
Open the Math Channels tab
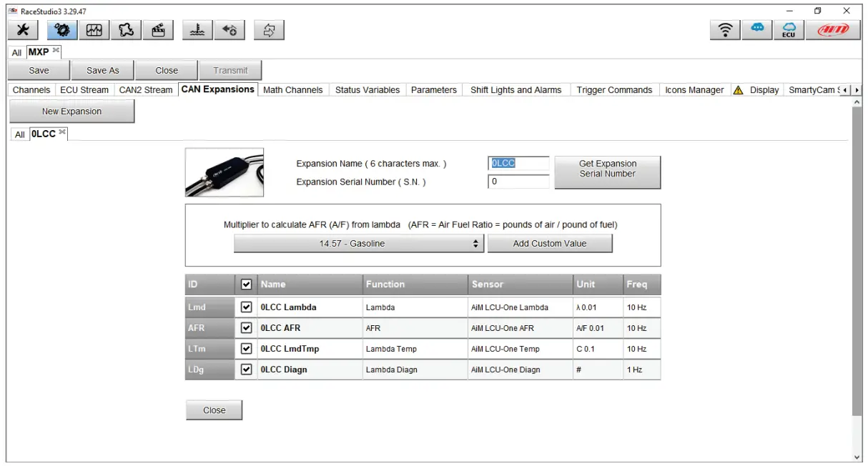(x=292, y=89)
